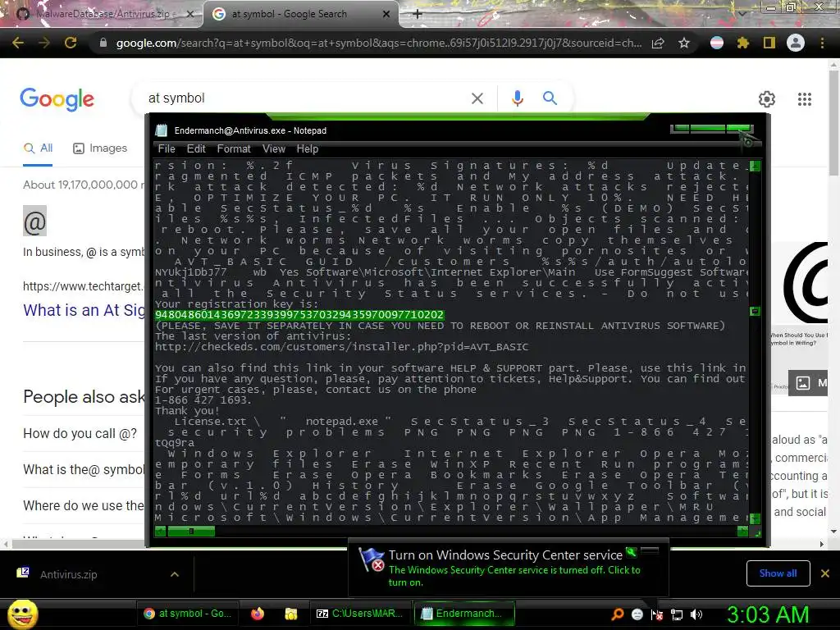Click the blue search magnifier icon

pos(550,98)
